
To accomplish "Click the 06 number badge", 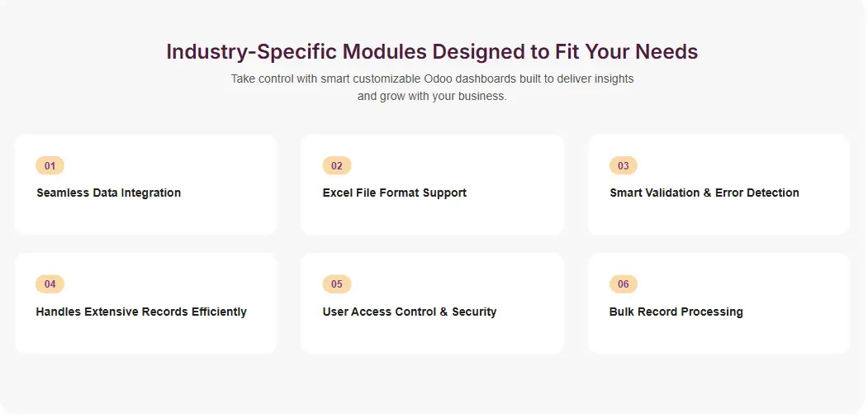I will [623, 284].
